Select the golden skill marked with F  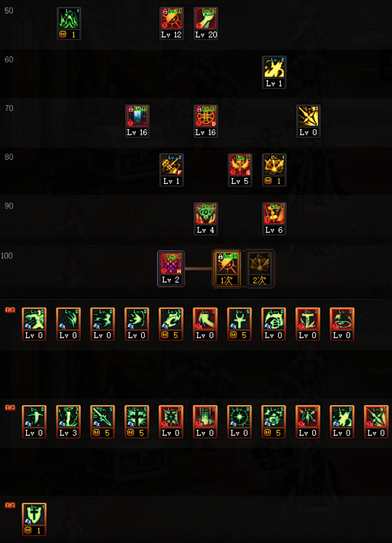tap(171, 169)
